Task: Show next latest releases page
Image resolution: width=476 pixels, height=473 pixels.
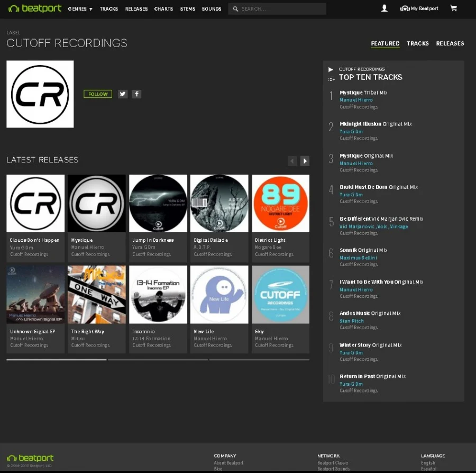Action: click(x=305, y=161)
